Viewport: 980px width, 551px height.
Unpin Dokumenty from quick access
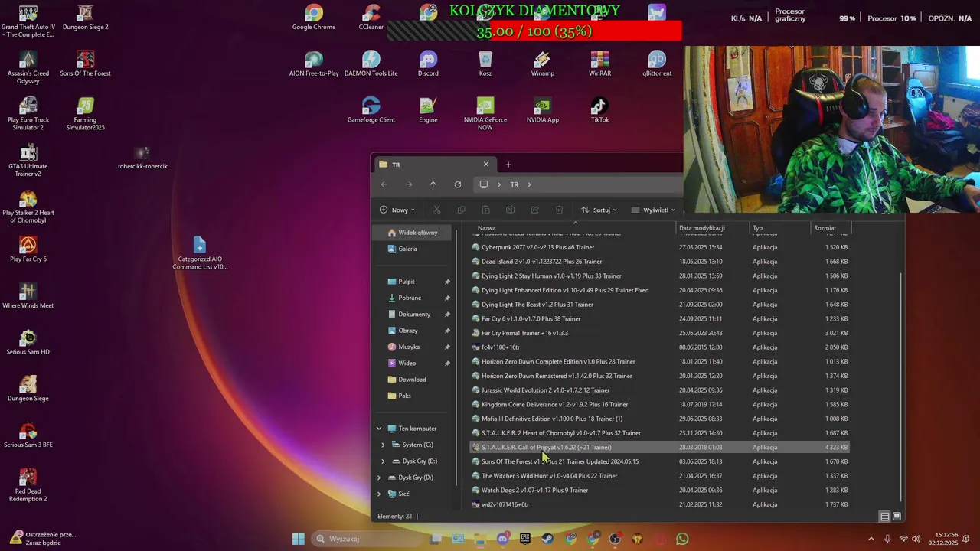(447, 315)
